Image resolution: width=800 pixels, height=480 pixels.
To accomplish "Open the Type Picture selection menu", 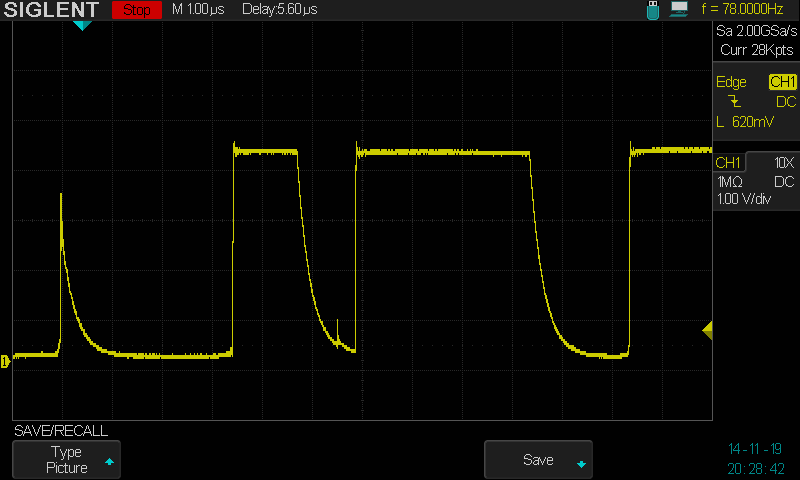I will 67,460.
